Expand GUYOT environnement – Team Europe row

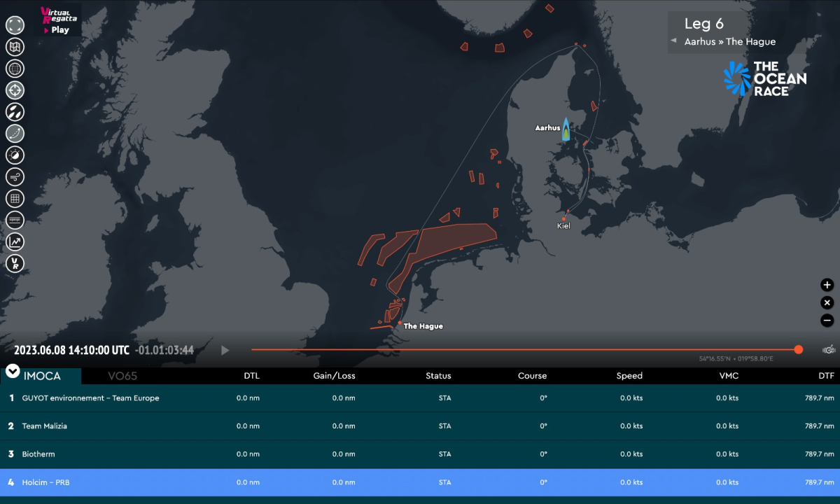point(91,398)
